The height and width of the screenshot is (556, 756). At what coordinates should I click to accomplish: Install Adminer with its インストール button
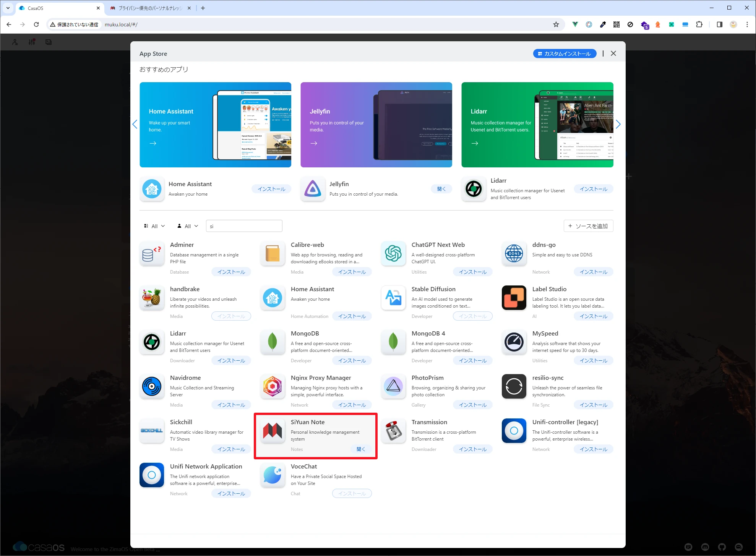tap(231, 272)
